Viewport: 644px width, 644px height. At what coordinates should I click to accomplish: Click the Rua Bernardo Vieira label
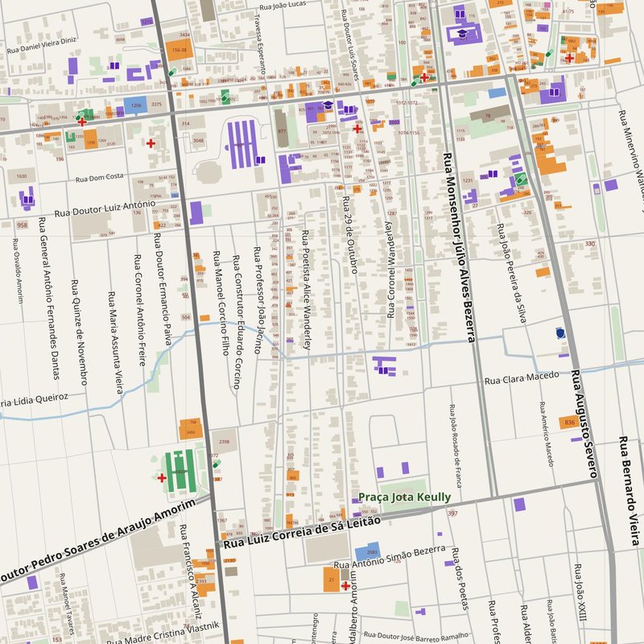[630, 491]
